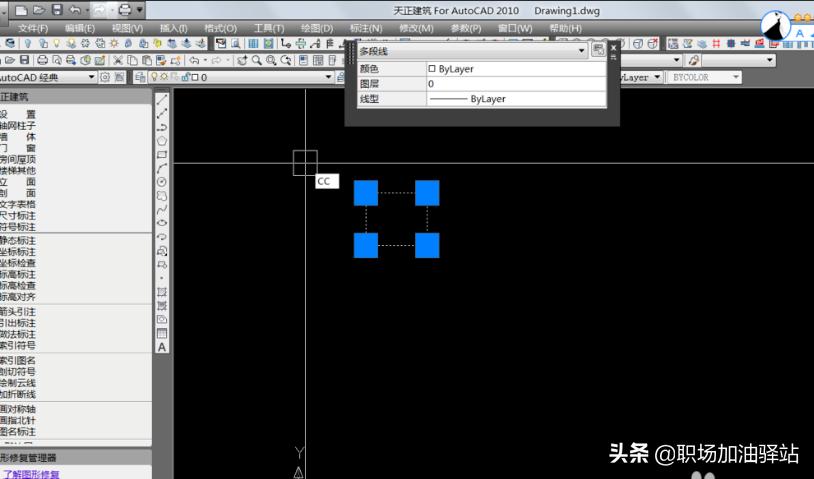
Task: Select the Circle tool
Action: (162, 182)
